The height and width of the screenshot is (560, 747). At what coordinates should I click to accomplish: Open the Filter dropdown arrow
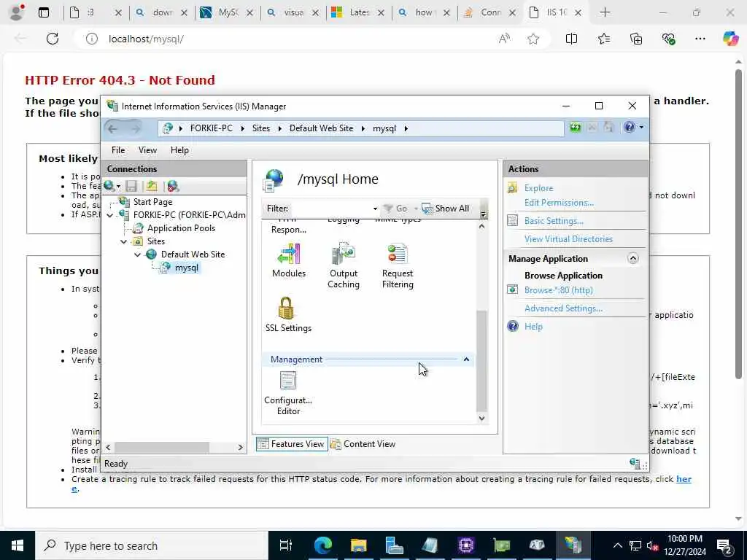[x=375, y=209]
